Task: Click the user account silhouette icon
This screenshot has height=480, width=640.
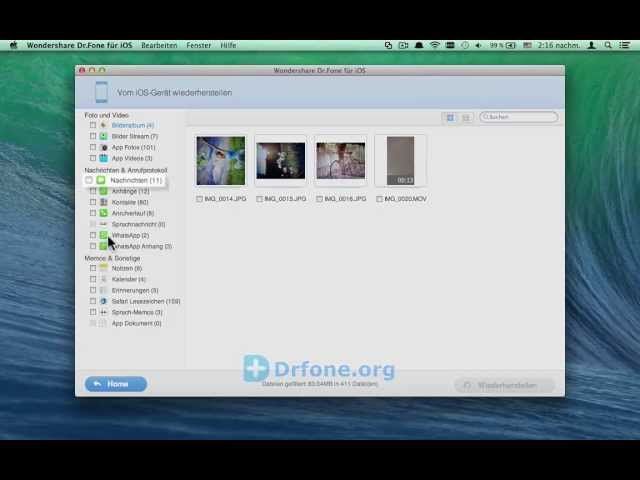Action: coord(591,45)
